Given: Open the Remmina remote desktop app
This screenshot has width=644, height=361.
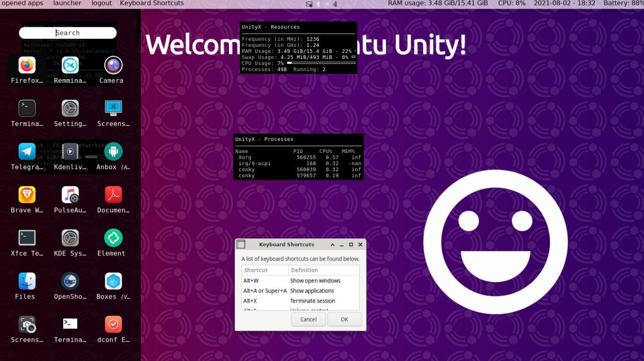Looking at the screenshot, I should (x=70, y=70).
